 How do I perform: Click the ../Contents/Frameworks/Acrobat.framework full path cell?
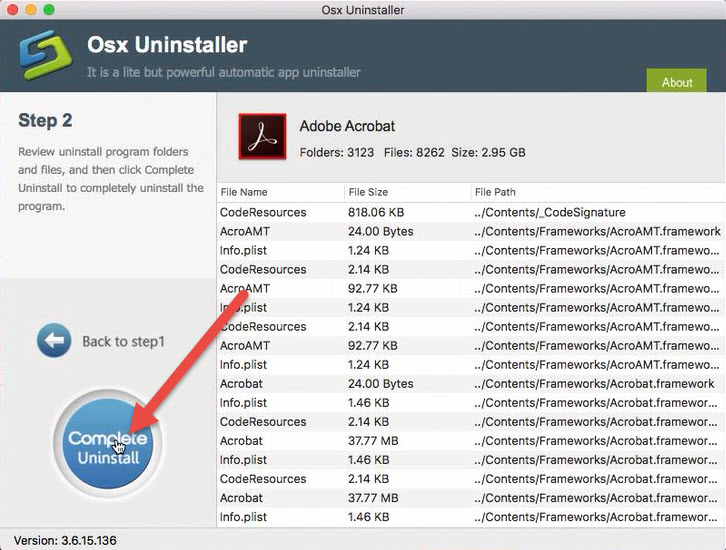tap(594, 383)
